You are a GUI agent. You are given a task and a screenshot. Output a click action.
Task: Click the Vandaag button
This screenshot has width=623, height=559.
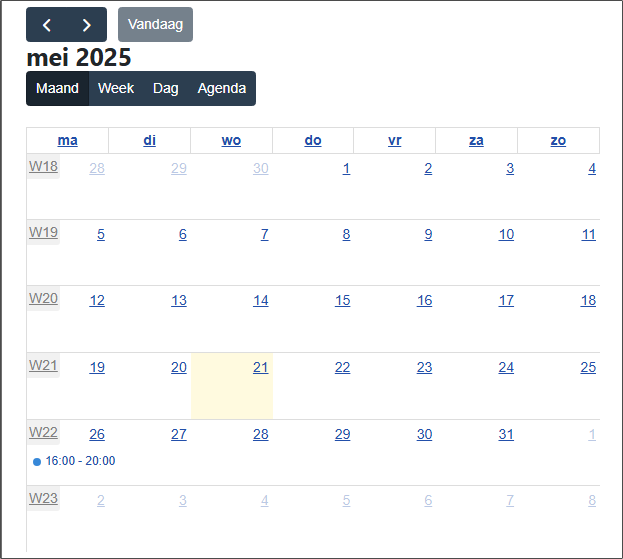tap(155, 25)
